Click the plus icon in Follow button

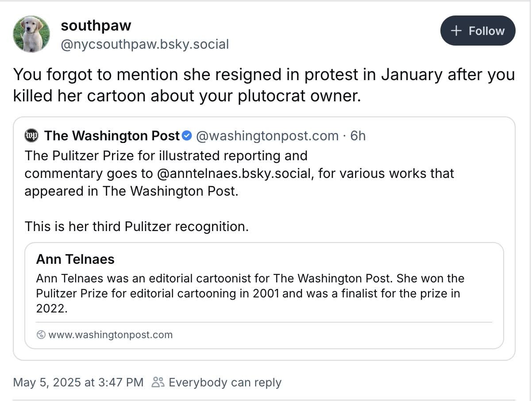(456, 31)
